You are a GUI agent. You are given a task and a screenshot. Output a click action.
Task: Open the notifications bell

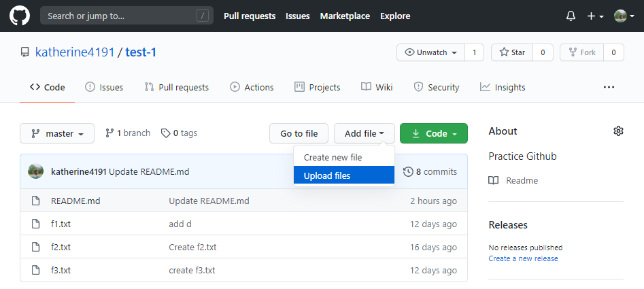tap(571, 16)
